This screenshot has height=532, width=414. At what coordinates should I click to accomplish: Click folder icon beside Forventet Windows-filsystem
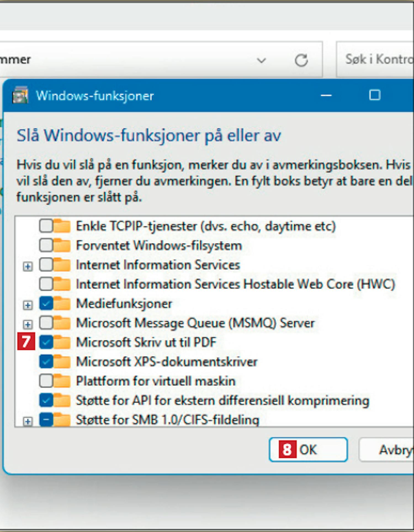(62, 245)
